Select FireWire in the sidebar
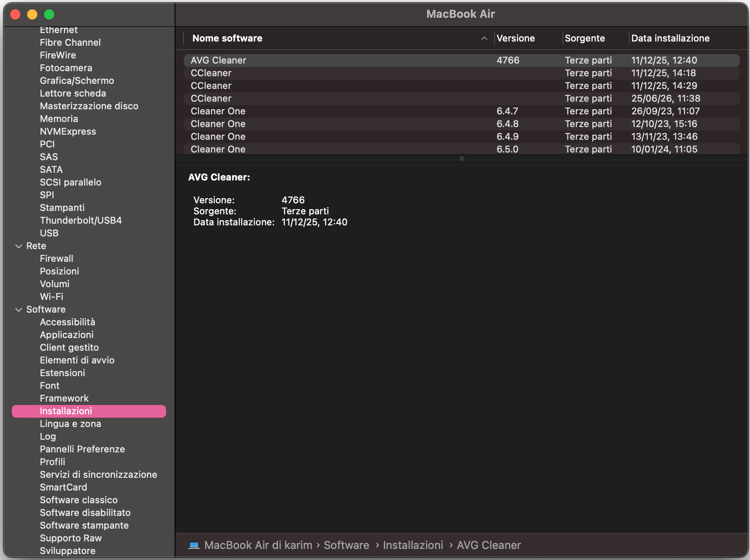 click(x=58, y=55)
